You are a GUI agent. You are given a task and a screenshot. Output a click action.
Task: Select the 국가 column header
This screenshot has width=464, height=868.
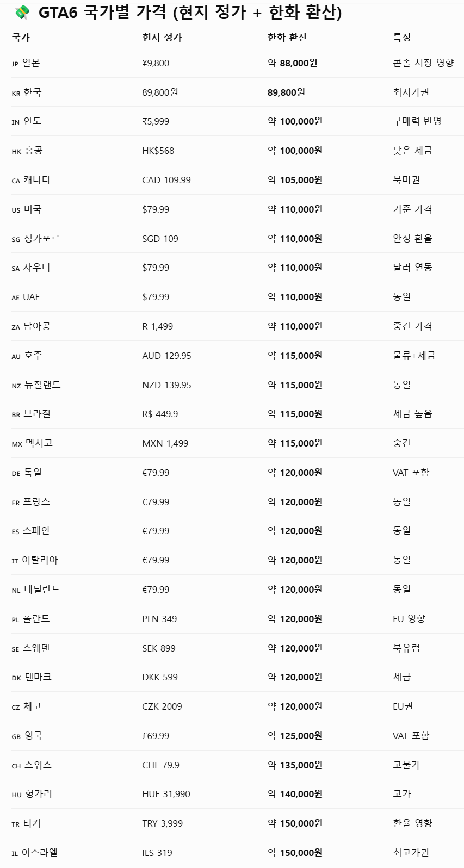tap(21, 37)
